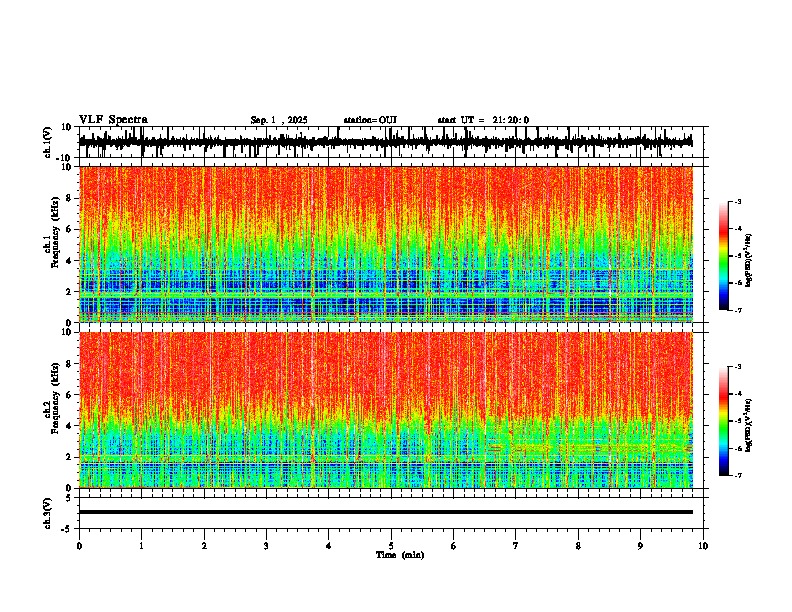The height and width of the screenshot is (612, 792).
Task: Click the "ch.3(V)" axis label
Action: (x=48, y=513)
